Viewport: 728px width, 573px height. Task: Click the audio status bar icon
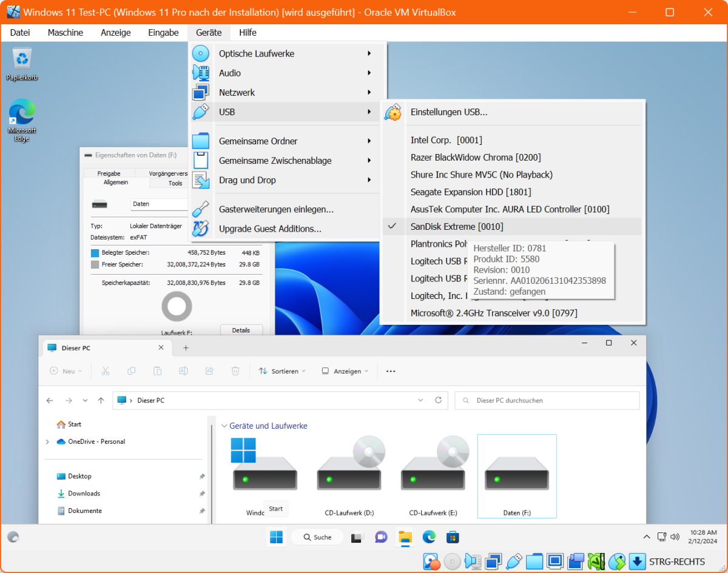tap(473, 561)
